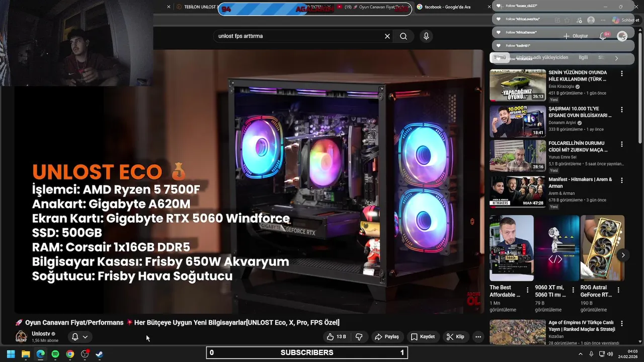Screen dimensions: 644x362
Task: Open the Manifest Hitmakers video thumbnail
Action: point(518,192)
